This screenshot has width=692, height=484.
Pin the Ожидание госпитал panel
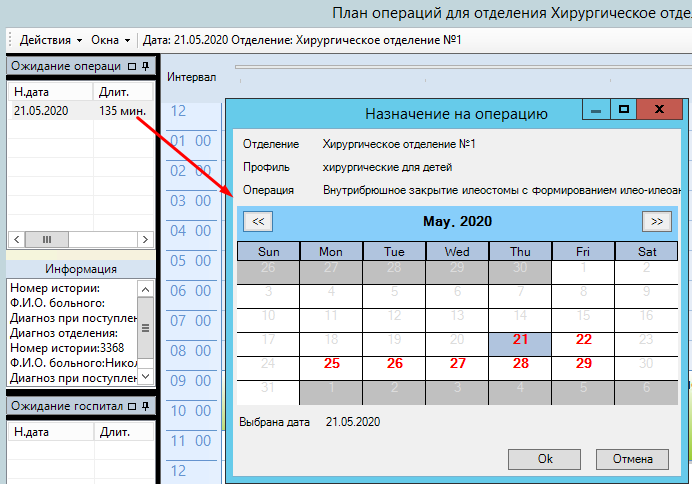(x=146, y=406)
